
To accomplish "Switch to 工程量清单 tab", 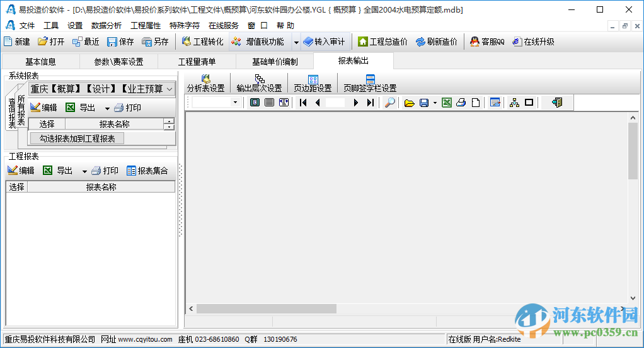I will [197, 62].
